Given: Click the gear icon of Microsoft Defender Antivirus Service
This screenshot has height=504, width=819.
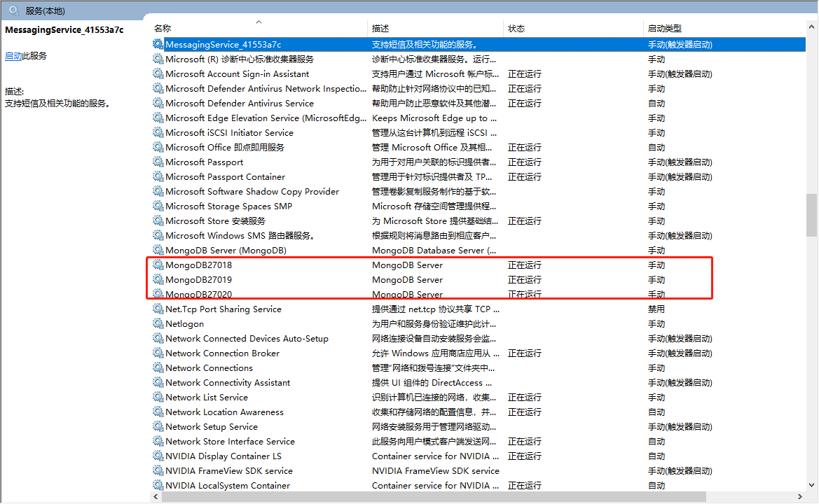Looking at the screenshot, I should click(158, 104).
